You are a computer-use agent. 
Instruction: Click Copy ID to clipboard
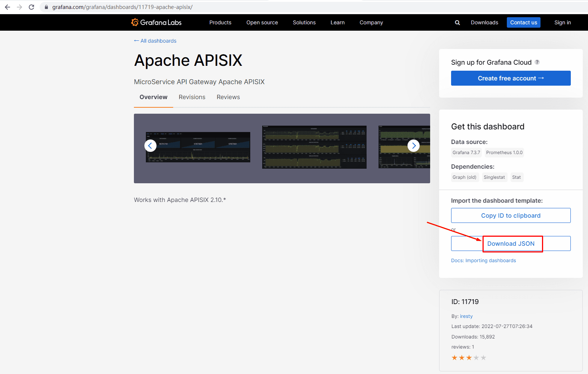pyautogui.click(x=511, y=215)
